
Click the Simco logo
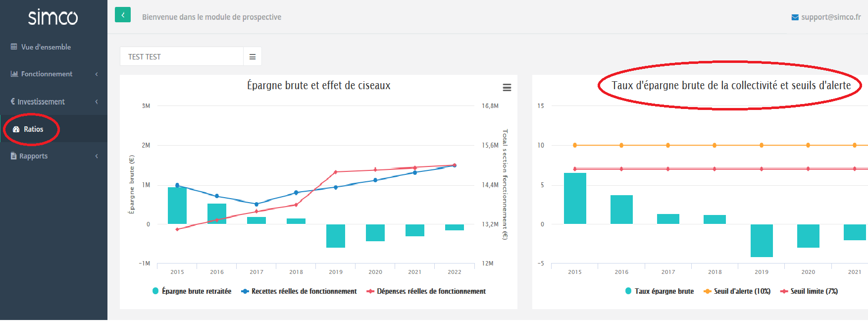tap(53, 17)
